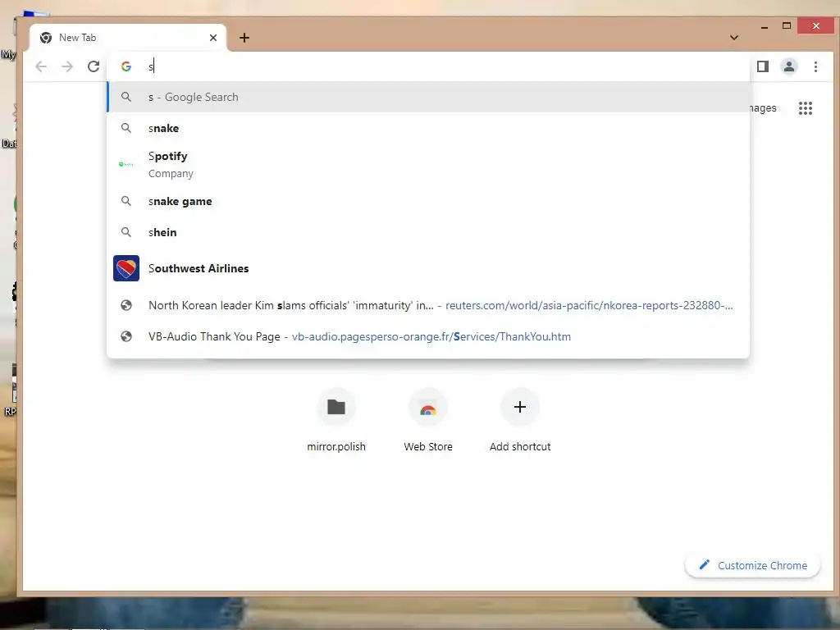Select the Southwest Airlines suggestion
This screenshot has height=630, width=840.
[428, 268]
